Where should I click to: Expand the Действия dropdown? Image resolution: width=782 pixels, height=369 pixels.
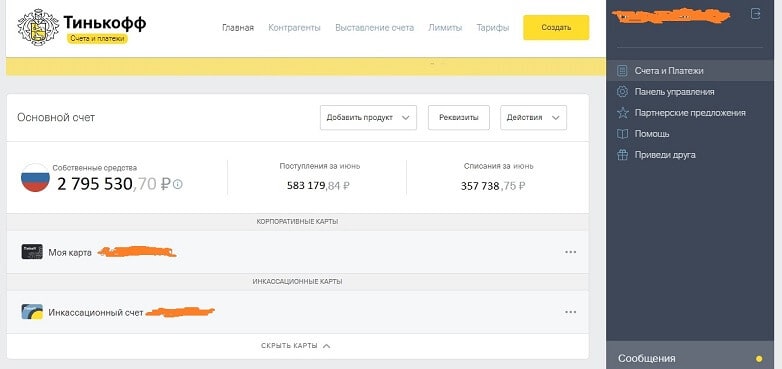click(533, 118)
